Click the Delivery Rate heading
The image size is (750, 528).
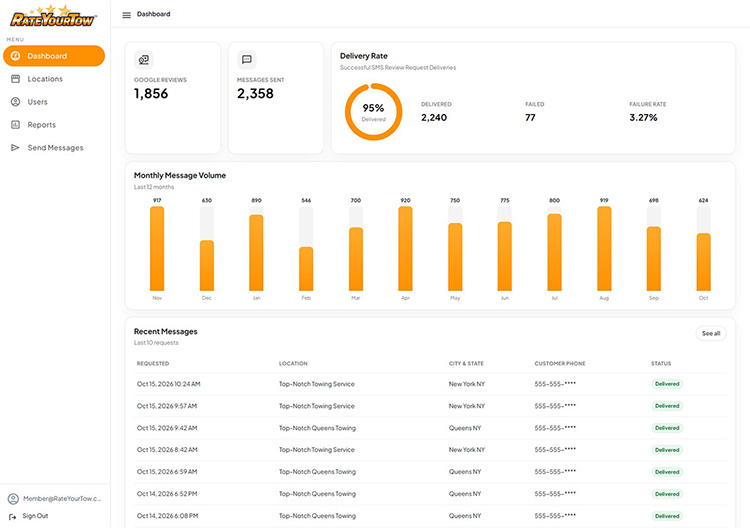[x=364, y=56]
